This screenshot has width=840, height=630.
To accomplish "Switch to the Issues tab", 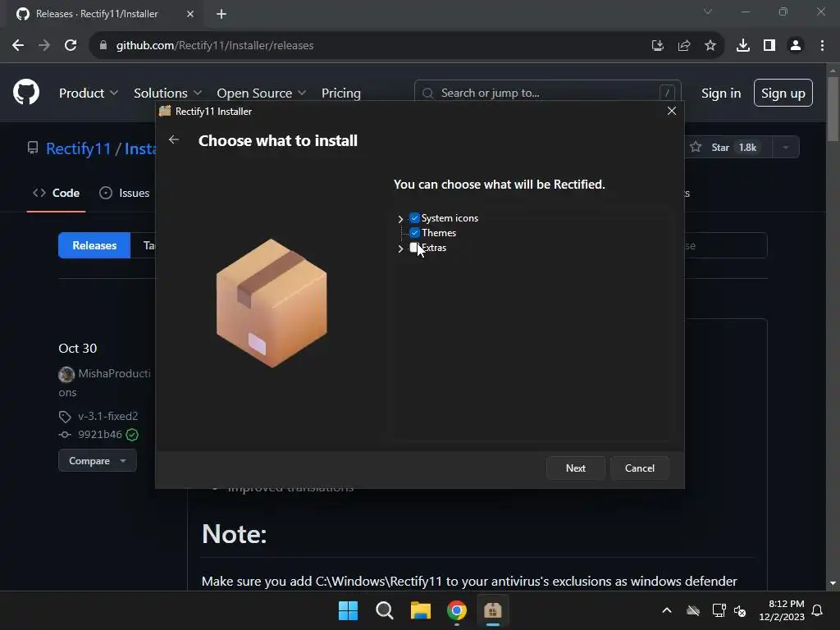I will (x=125, y=193).
